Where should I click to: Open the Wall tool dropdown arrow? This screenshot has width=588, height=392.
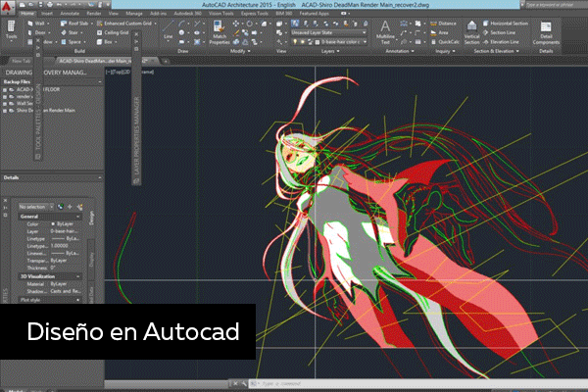click(48, 24)
